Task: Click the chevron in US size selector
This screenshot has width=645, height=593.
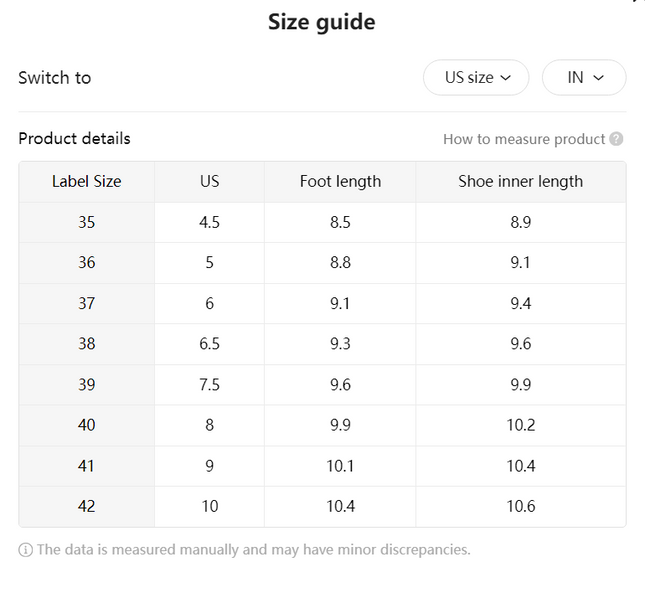Action: click(x=506, y=78)
